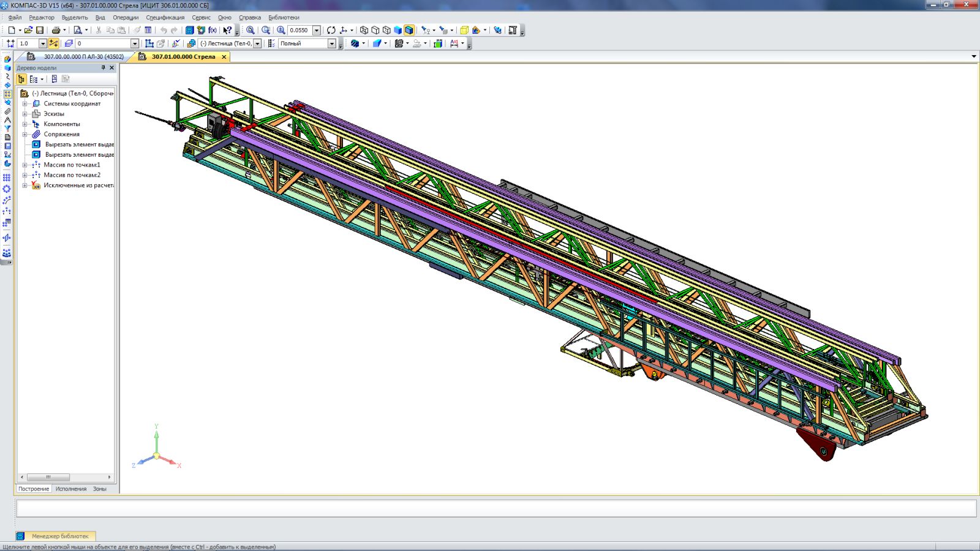
Task: Click the Print icon in toolbar
Action: pos(56,30)
